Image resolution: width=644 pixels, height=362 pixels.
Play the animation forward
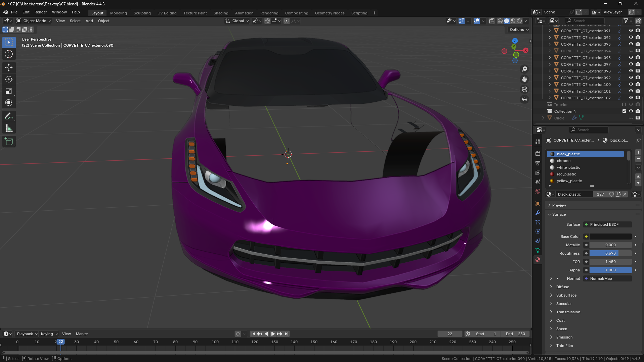pyautogui.click(x=273, y=334)
